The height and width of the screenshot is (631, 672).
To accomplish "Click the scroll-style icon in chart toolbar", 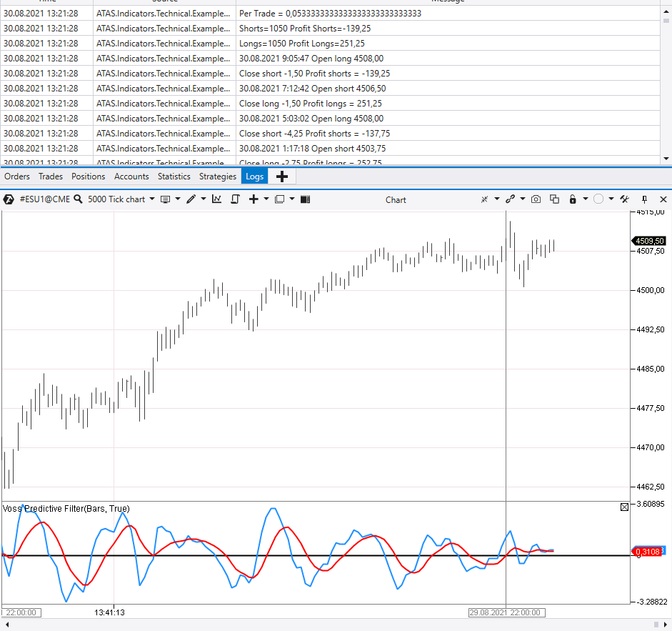I will [235, 199].
